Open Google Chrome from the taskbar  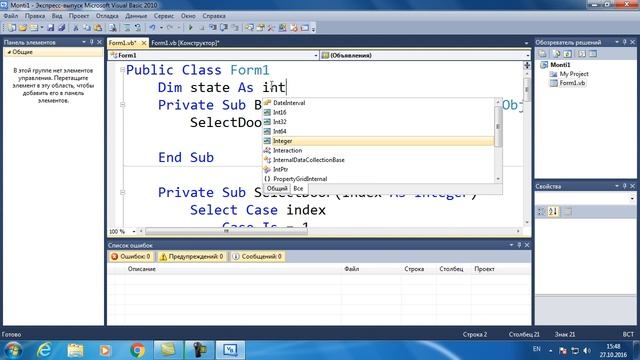(x=138, y=350)
